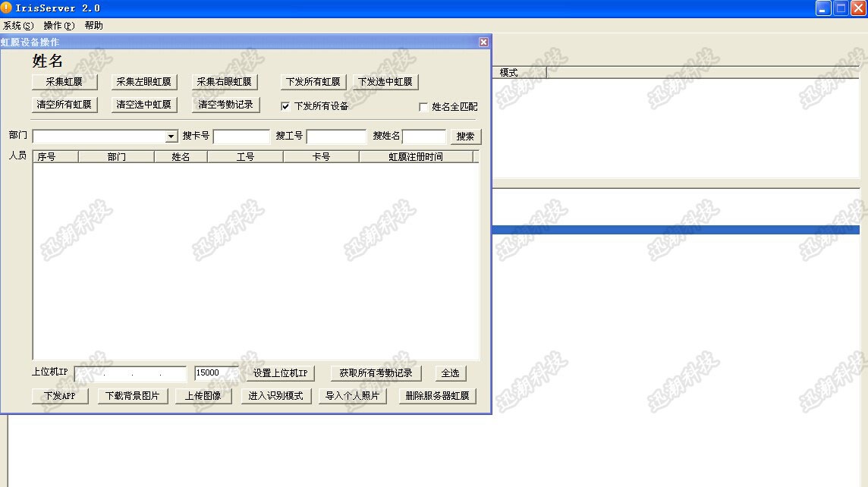Open the 系统(S) menu
The height and width of the screenshot is (487, 868).
[x=18, y=26]
